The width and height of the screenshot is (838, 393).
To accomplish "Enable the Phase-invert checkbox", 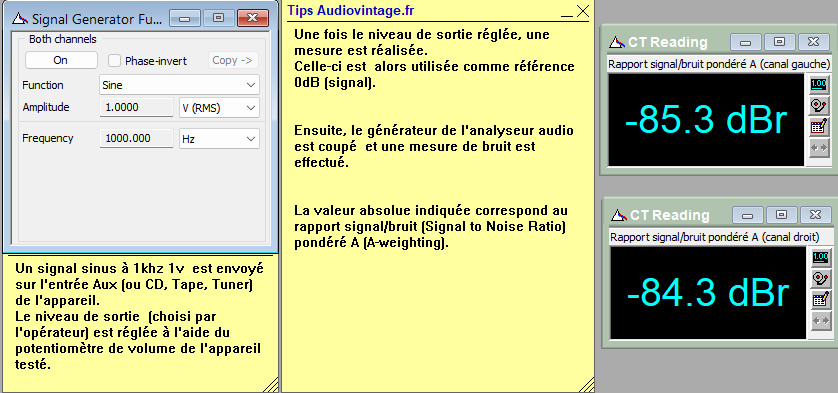I will tap(114, 61).
